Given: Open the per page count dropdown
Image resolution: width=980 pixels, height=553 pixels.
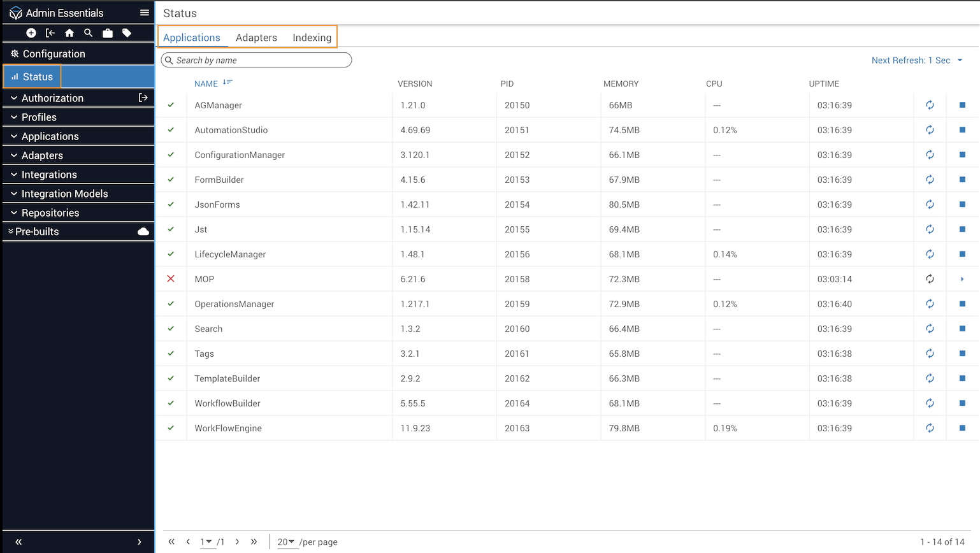Looking at the screenshot, I should [285, 542].
